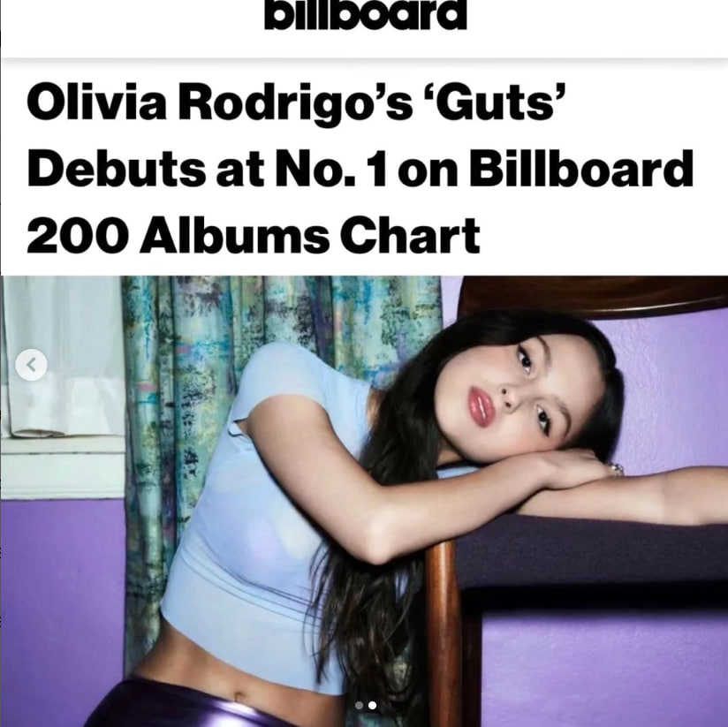Tap the ring on her hand

(617, 469)
